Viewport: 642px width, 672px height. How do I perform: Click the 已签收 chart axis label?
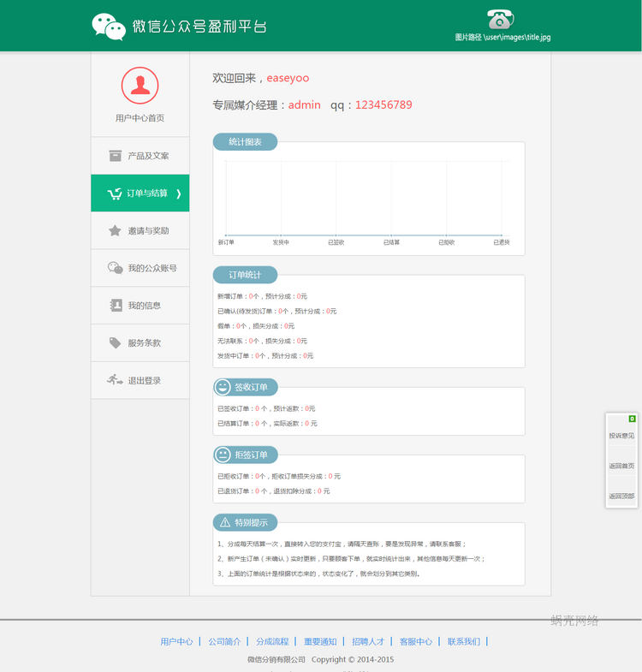[x=336, y=242]
